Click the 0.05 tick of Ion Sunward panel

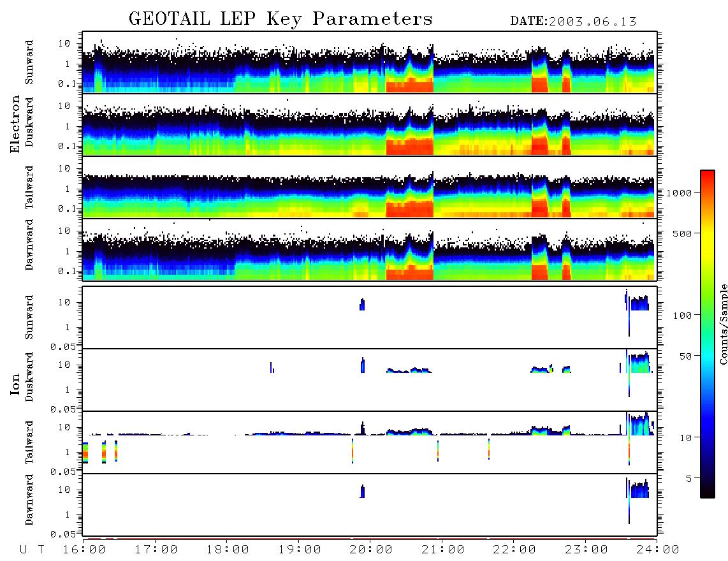coord(62,347)
